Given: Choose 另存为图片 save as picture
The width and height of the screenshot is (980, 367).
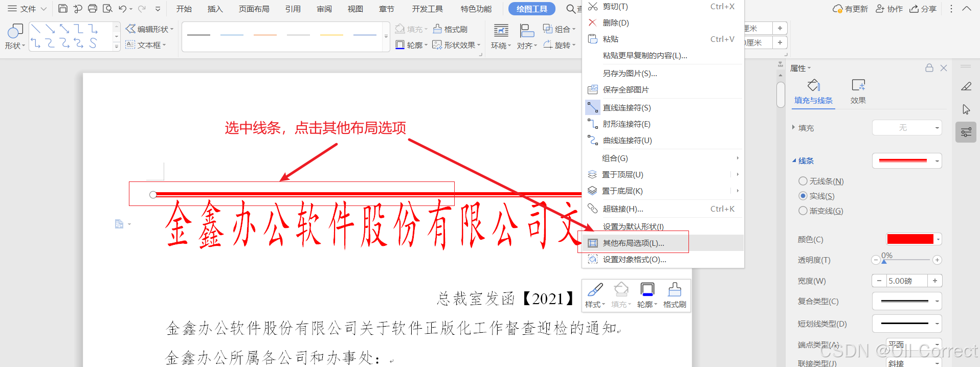Looking at the screenshot, I should (x=663, y=73).
